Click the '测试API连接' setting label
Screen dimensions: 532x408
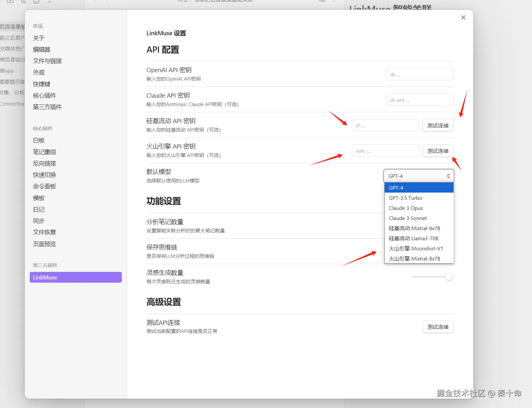[163, 322]
